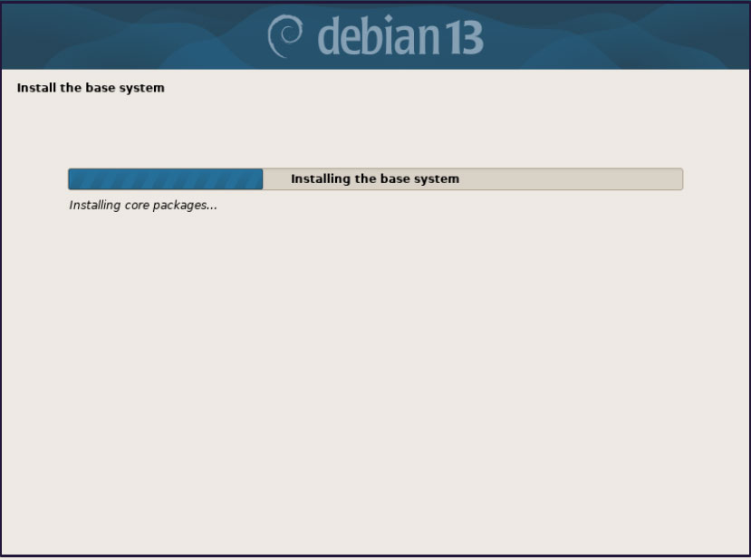
Task: Click the far right end of progress bar
Action: 680,179
